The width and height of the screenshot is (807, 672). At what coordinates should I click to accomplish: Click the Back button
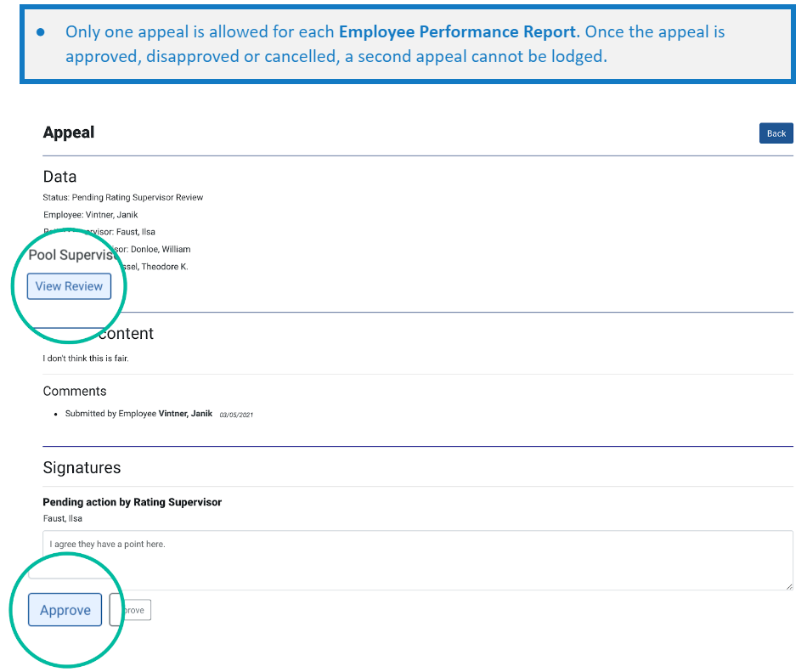776,133
